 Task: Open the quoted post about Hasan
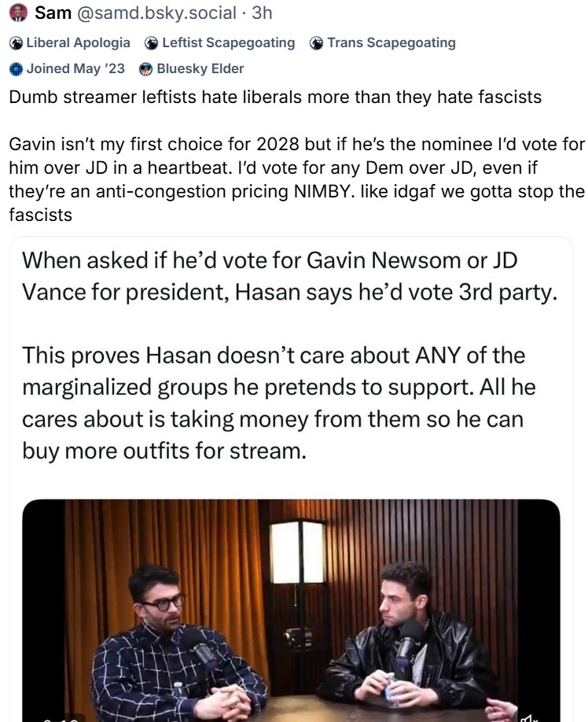291,479
